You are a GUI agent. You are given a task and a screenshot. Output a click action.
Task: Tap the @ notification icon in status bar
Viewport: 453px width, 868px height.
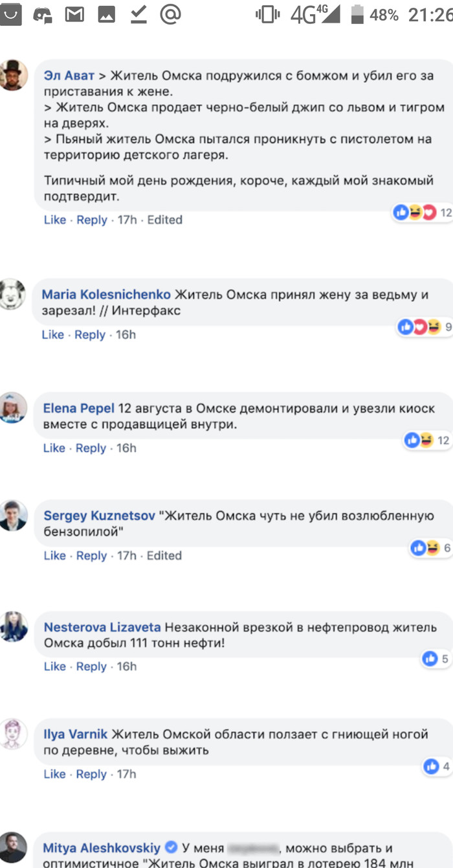[x=170, y=14]
